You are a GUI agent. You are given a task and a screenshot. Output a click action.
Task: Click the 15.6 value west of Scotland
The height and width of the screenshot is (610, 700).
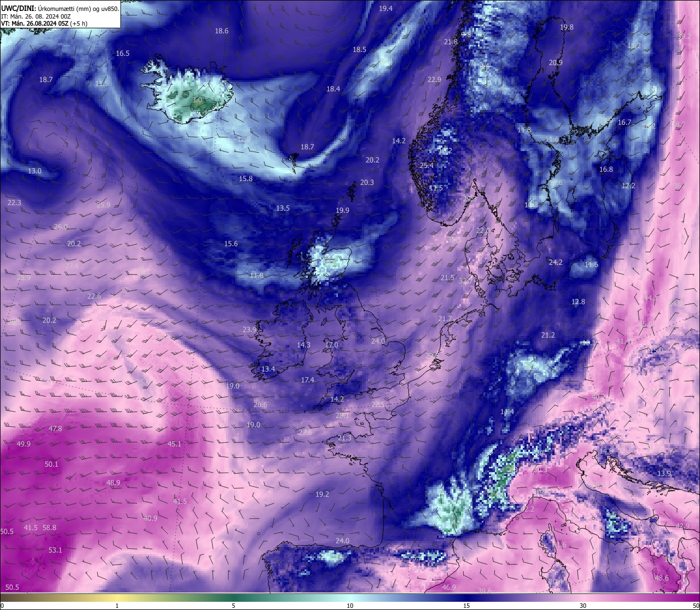pos(231,244)
